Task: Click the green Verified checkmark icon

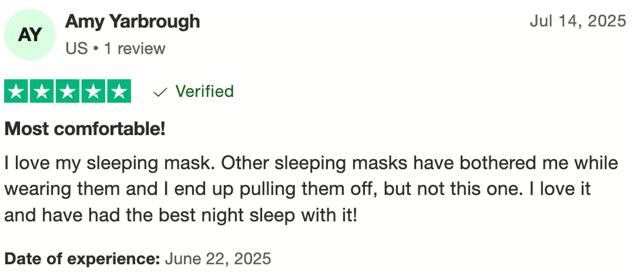Action: [x=160, y=92]
